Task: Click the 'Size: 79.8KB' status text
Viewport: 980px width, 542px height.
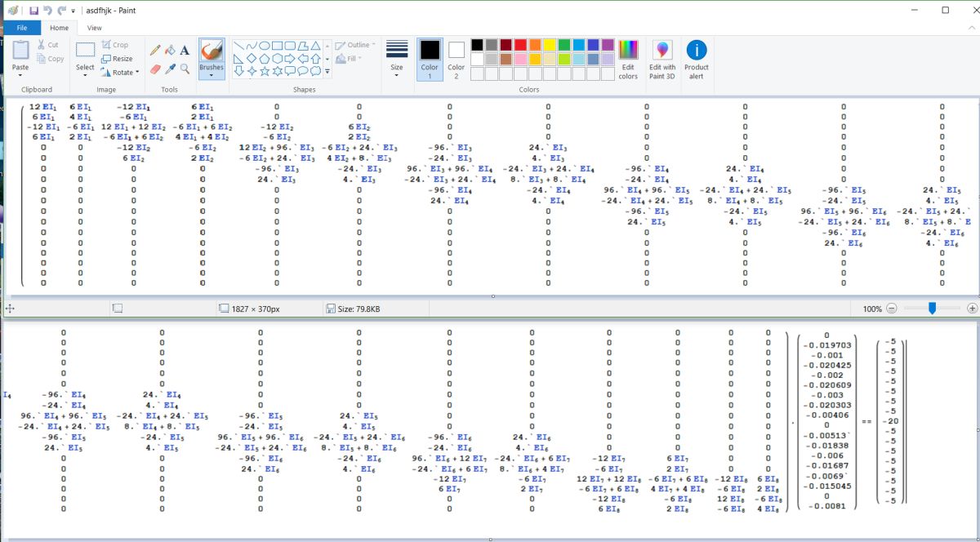Action: point(360,309)
